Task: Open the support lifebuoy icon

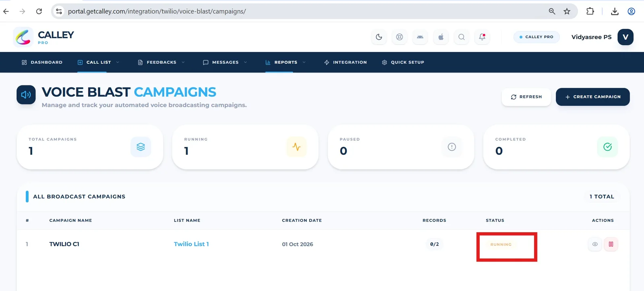Action: point(399,37)
